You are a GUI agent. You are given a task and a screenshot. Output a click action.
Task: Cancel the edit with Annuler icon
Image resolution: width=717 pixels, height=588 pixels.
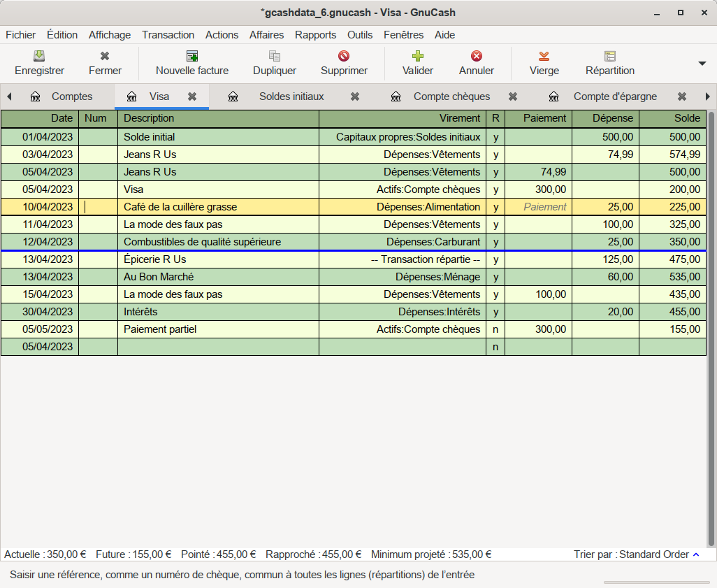coord(476,57)
